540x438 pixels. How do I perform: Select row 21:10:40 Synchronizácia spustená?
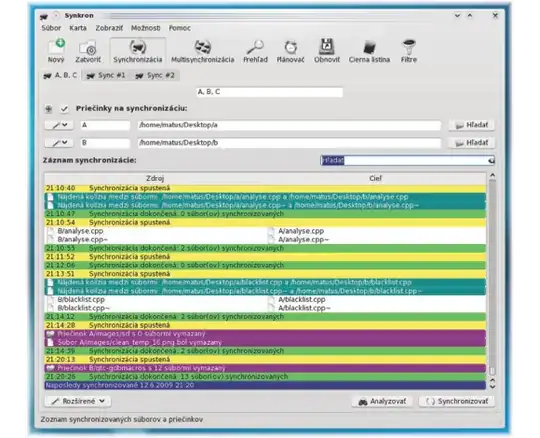pyautogui.click(x=265, y=188)
